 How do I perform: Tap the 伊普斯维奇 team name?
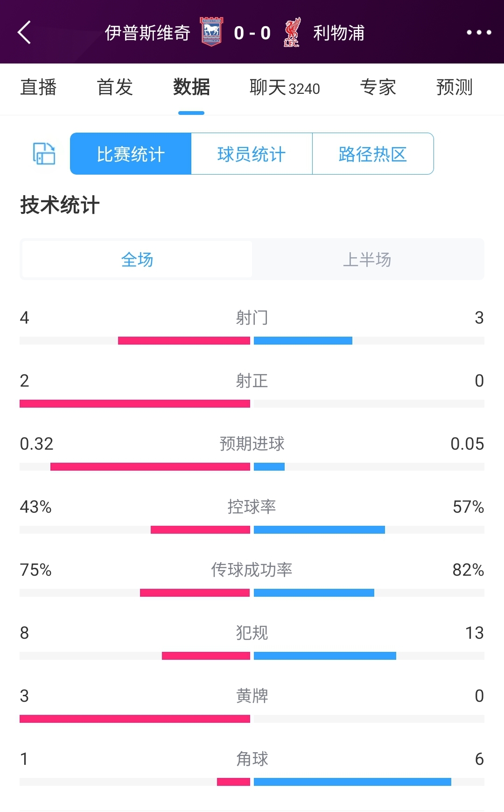147,33
